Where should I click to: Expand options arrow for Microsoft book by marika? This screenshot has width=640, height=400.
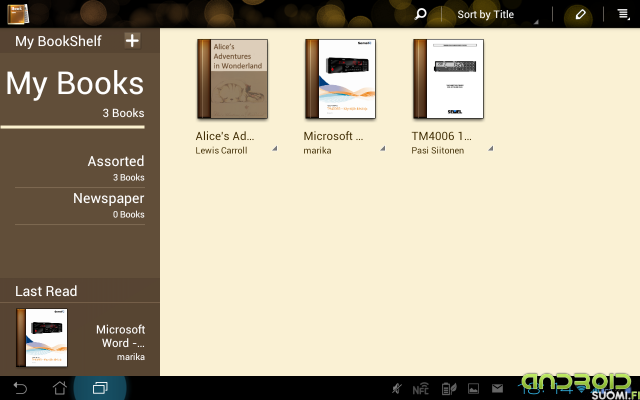[x=382, y=149]
